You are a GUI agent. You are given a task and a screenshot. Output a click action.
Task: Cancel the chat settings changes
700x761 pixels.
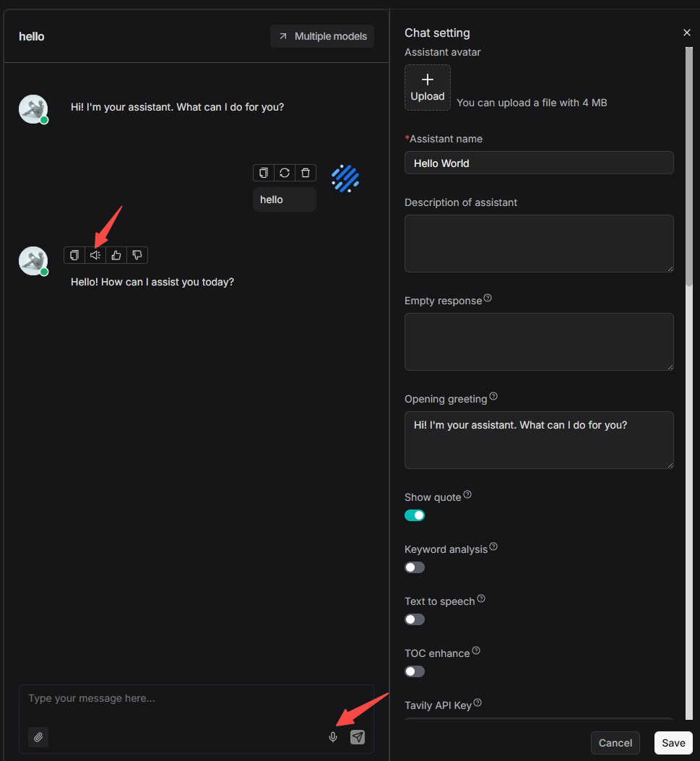click(615, 743)
